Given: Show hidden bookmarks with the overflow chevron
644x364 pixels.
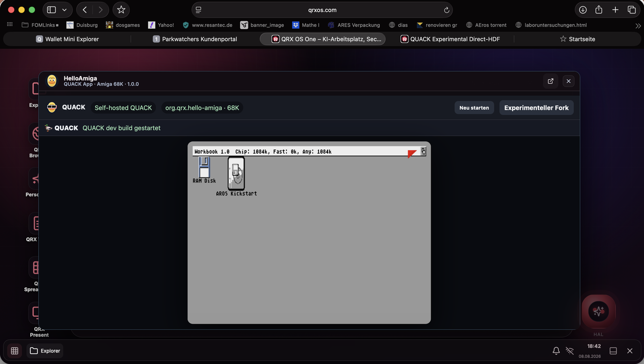Looking at the screenshot, I should point(638,25).
